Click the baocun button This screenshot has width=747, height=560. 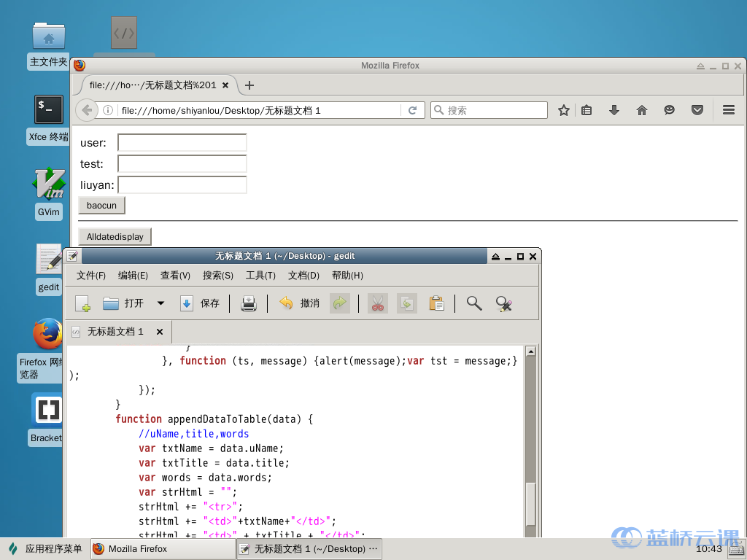[101, 205]
